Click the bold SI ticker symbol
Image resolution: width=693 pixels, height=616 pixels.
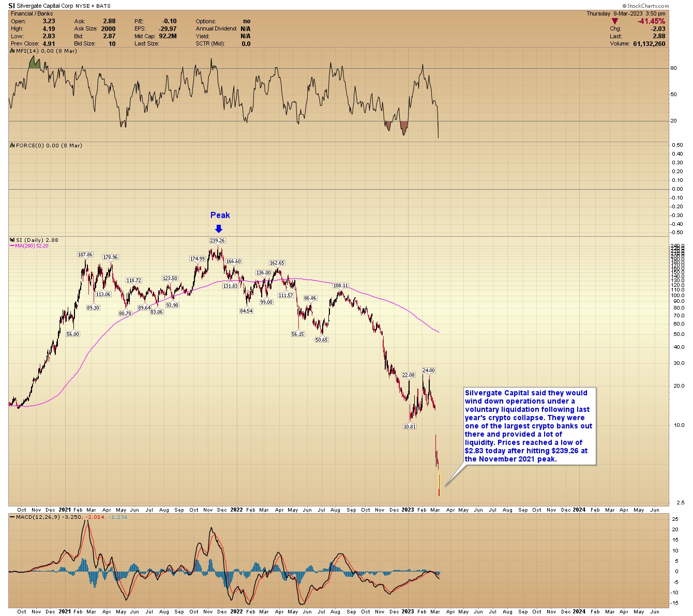pos(11,6)
